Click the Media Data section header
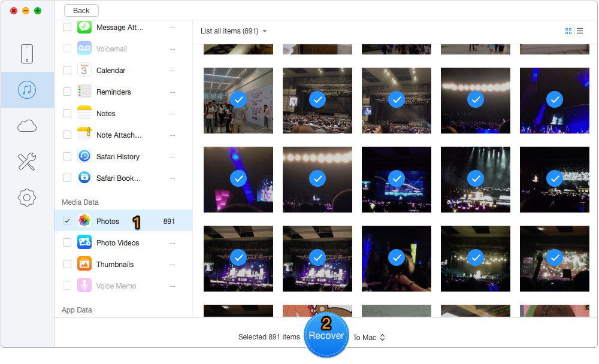 pyautogui.click(x=80, y=202)
